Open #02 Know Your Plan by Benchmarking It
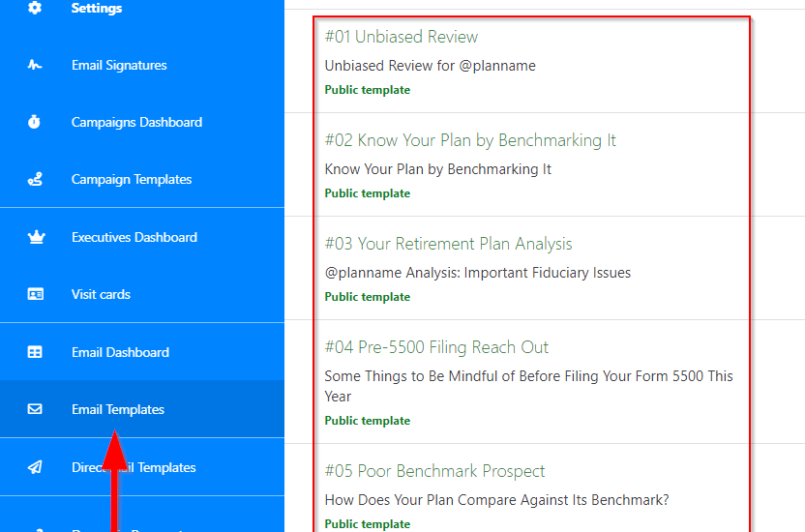 point(470,140)
